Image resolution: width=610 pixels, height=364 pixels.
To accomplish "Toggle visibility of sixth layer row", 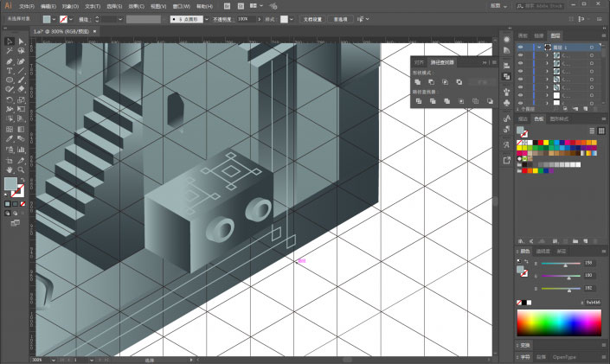I will click(x=521, y=87).
